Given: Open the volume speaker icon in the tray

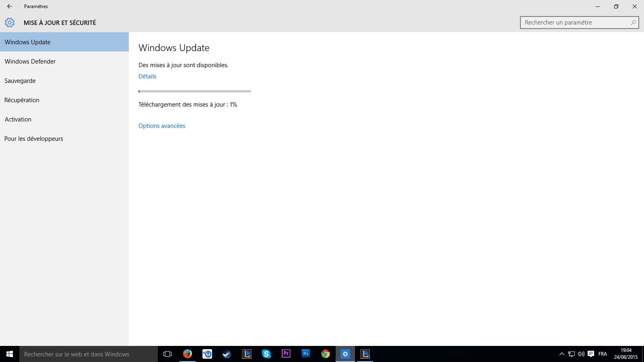Looking at the screenshot, I should (x=581, y=354).
